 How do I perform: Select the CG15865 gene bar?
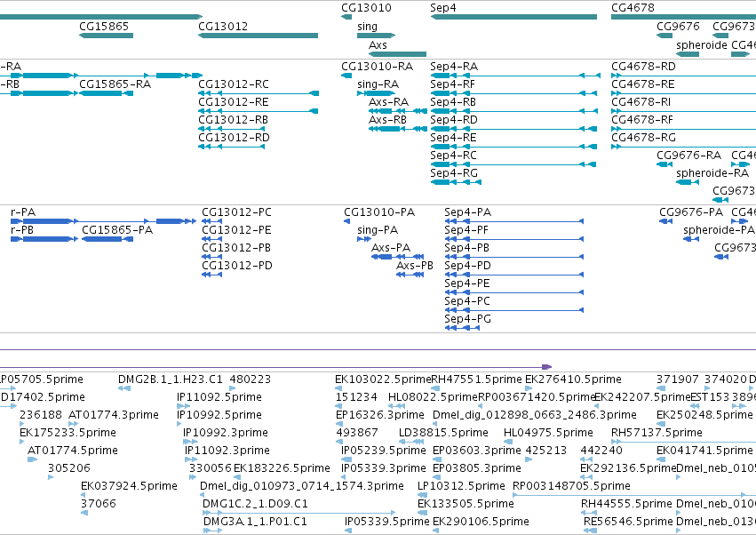click(106, 36)
